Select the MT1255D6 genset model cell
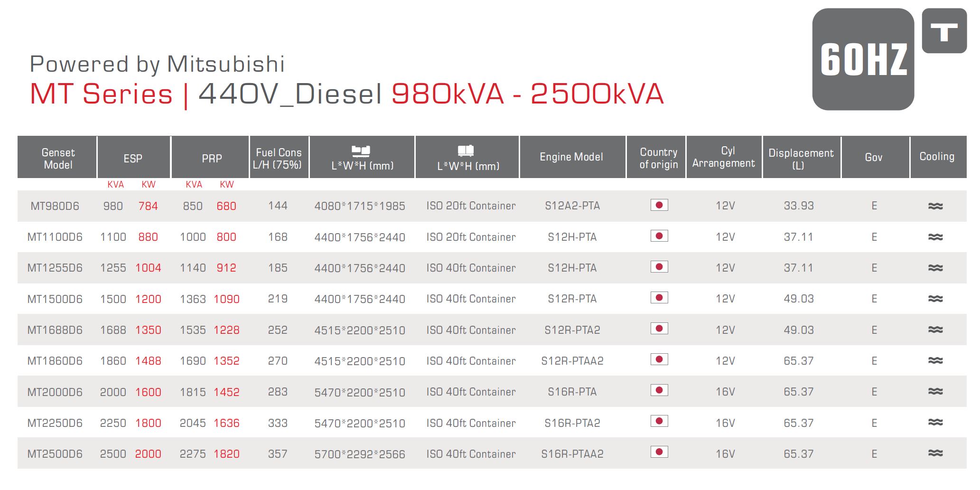 click(55, 268)
